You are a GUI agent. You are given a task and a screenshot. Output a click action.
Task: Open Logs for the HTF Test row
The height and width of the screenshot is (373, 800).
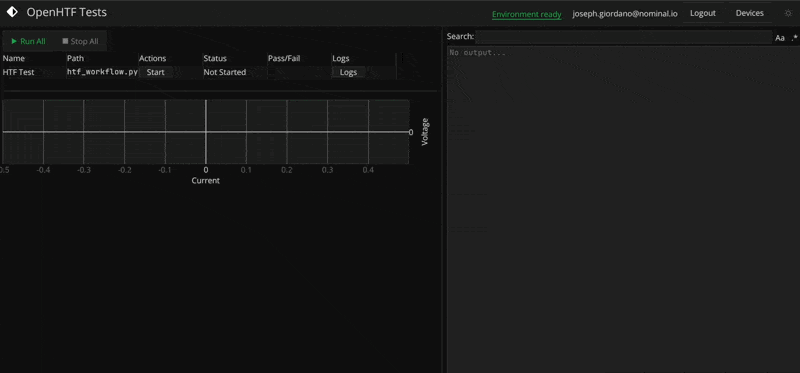(x=348, y=72)
